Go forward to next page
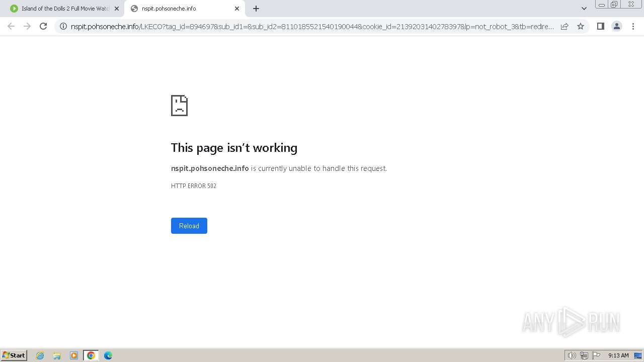644x362 pixels. [27, 26]
